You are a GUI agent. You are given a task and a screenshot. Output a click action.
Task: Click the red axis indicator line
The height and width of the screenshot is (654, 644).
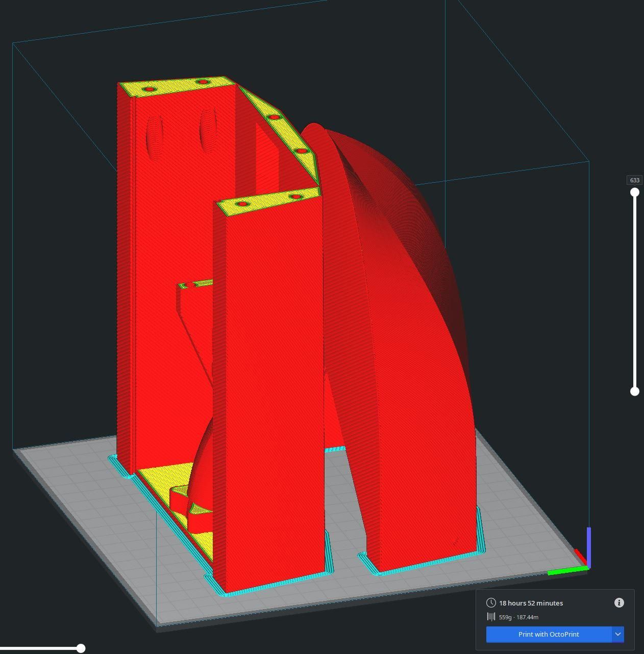tap(581, 557)
